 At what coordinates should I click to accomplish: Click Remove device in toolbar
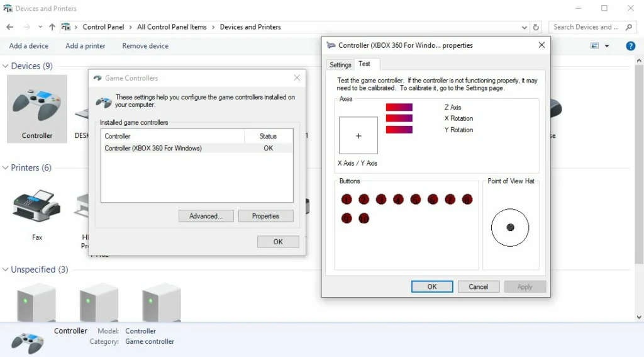(x=145, y=46)
